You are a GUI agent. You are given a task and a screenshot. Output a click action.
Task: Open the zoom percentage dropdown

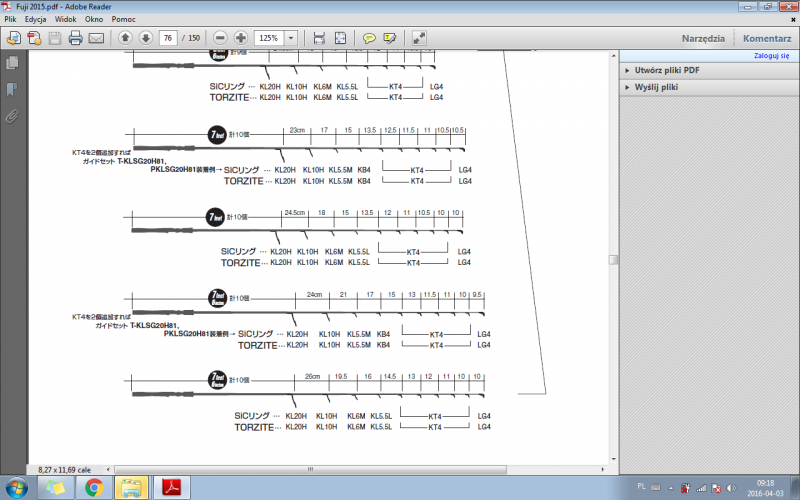tap(291, 38)
